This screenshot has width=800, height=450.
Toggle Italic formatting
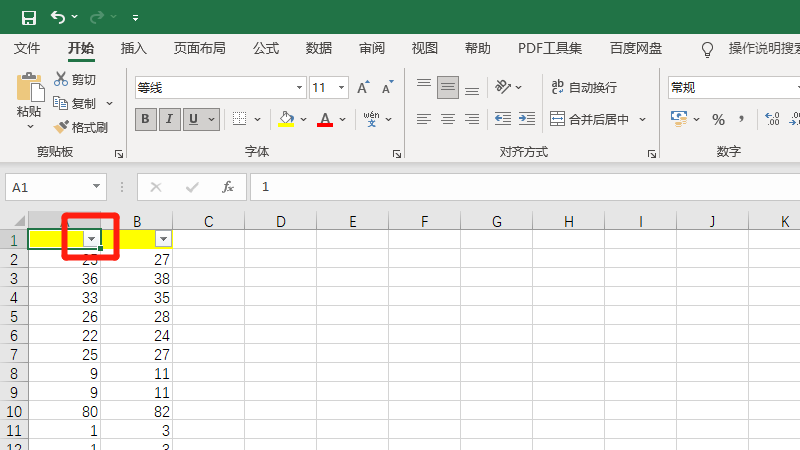tap(169, 119)
